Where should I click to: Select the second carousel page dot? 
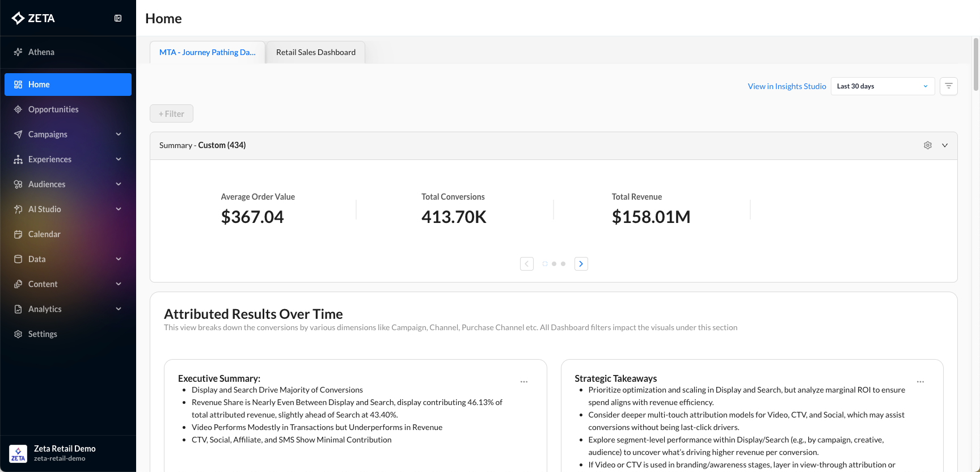[554, 264]
